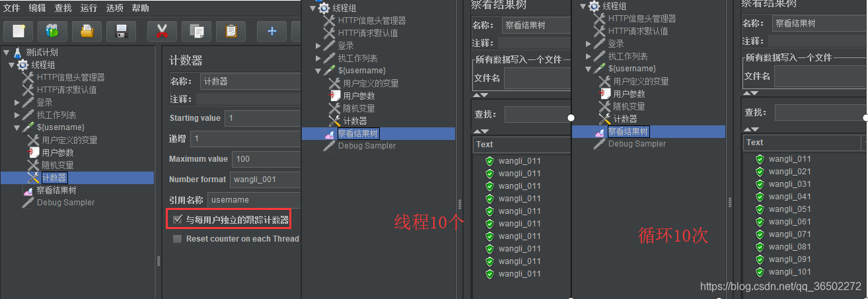Viewport: 868px width, 299px height.
Task: Save the test plan with floppy icon
Action: [x=121, y=30]
